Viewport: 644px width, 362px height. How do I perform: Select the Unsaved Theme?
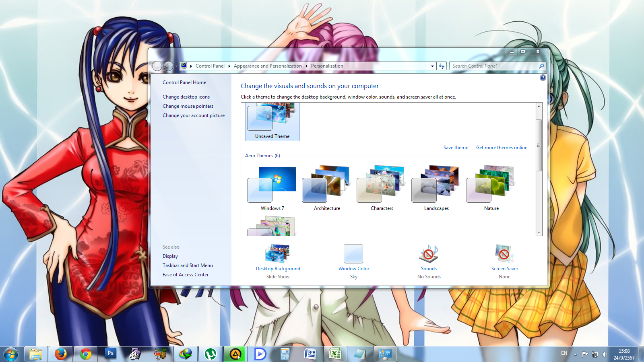click(x=272, y=121)
